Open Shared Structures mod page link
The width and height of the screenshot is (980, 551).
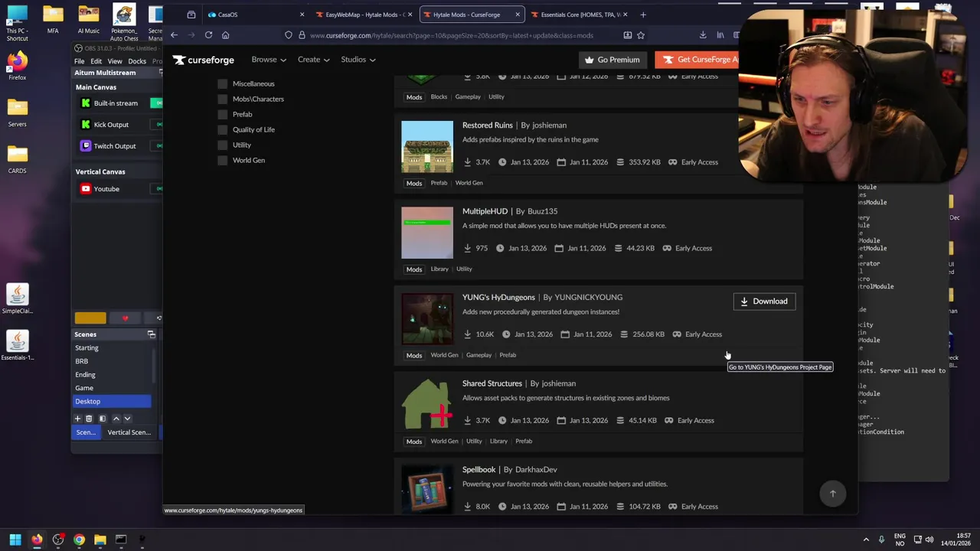[x=492, y=383]
